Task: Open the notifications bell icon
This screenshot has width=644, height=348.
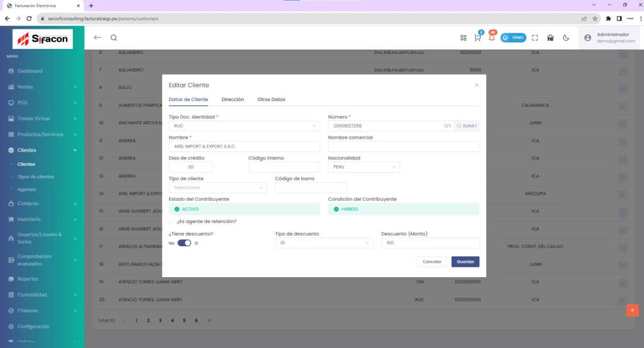Action: click(491, 38)
